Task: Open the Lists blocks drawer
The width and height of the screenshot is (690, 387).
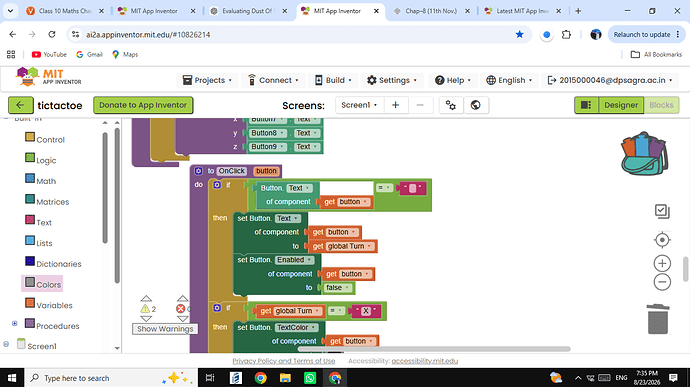Action: coord(39,243)
